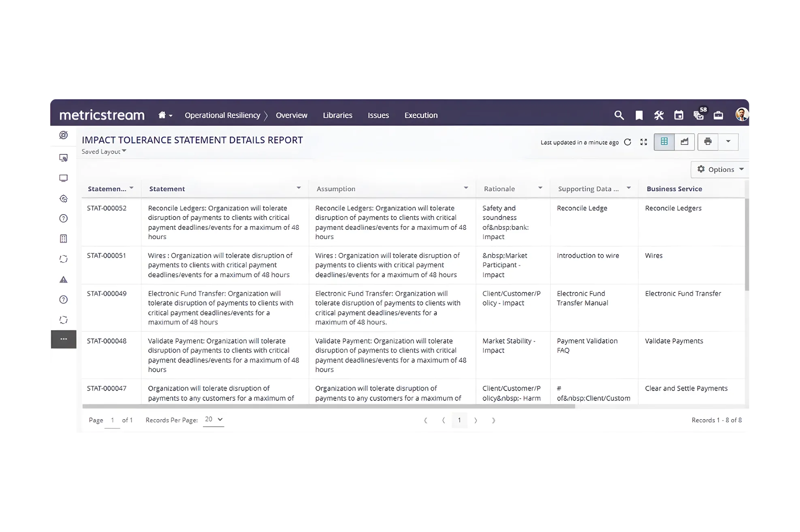Screen dimensions: 800x532
Task: Open notifications icon with 58 badge
Action: pos(699,115)
